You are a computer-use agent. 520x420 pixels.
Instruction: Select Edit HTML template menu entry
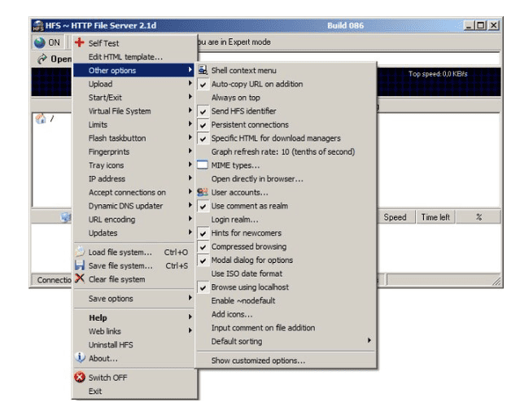tap(133, 57)
